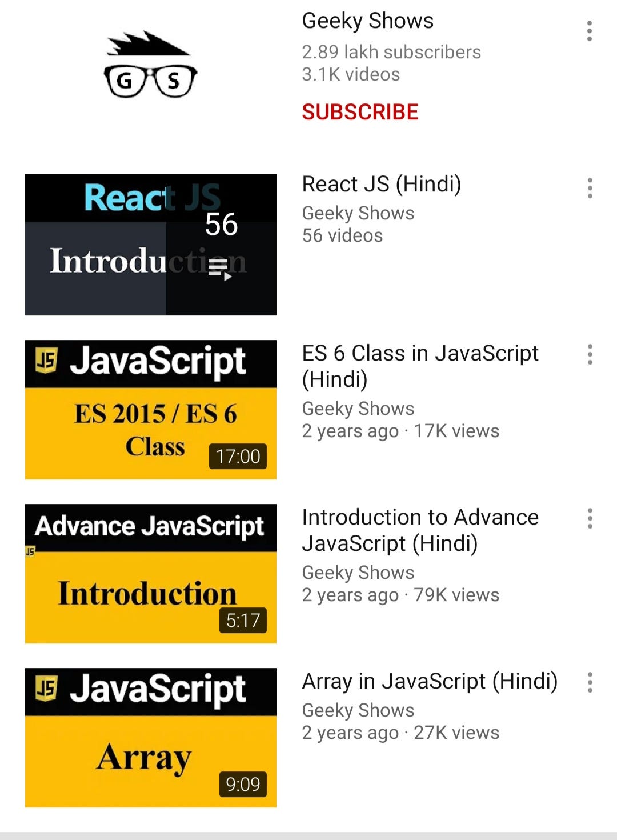Viewport: 617px width, 840px height.
Task: Tap the 17:00 duration badge
Action: [x=238, y=457]
